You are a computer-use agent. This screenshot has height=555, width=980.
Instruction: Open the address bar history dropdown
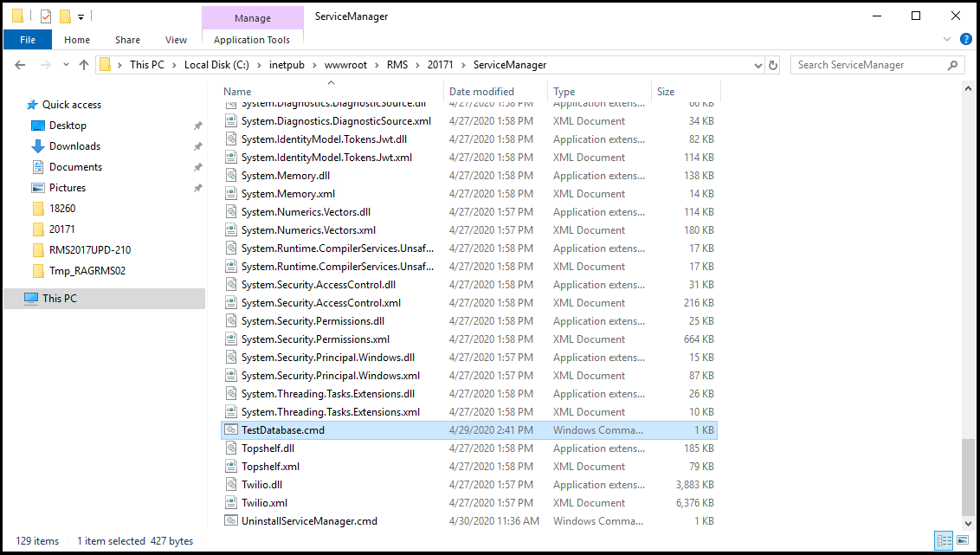point(758,65)
